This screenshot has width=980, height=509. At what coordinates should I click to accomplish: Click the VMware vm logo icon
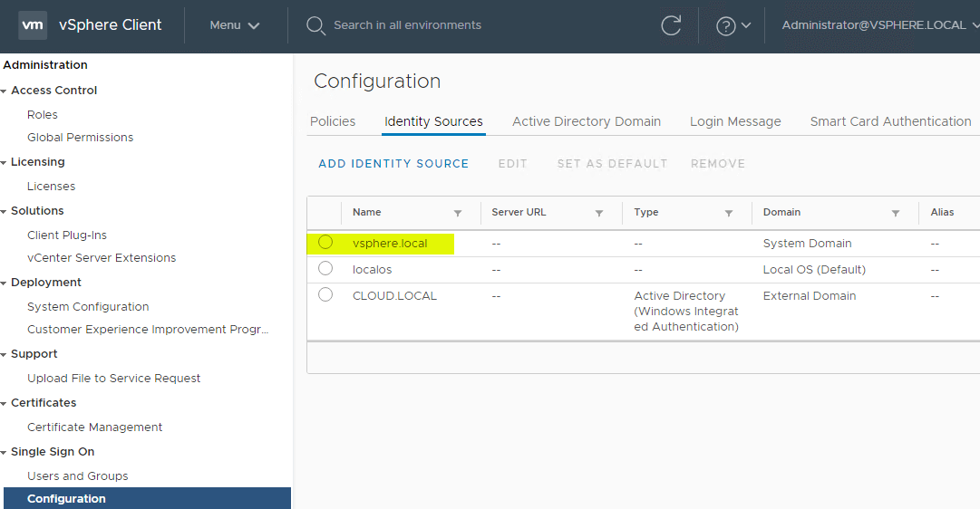click(33, 25)
